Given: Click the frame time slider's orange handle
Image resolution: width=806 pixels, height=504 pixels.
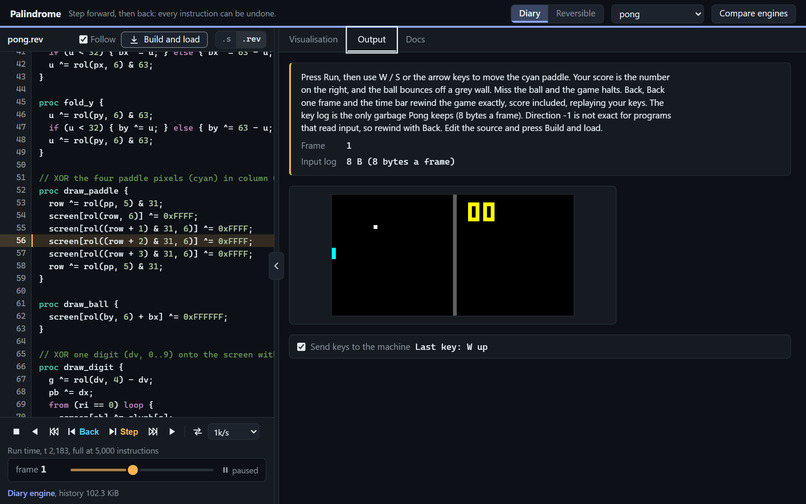Looking at the screenshot, I should [133, 470].
